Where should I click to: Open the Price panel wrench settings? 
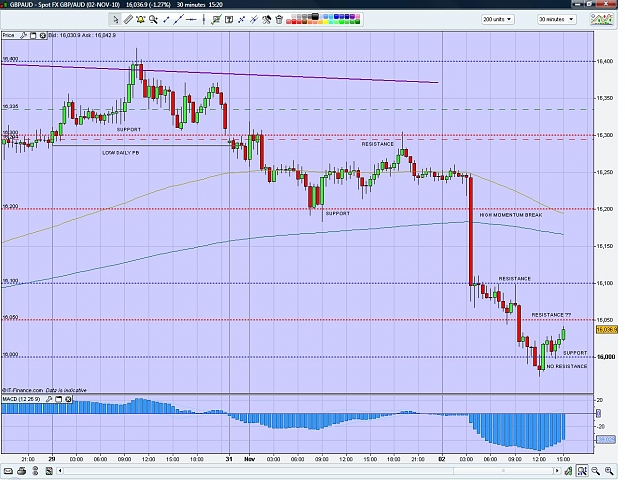[24, 35]
